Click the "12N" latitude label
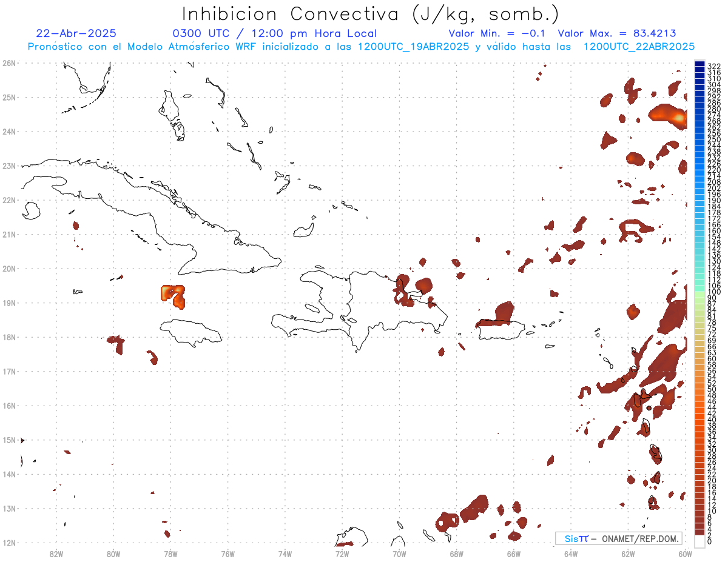The width and height of the screenshot is (728, 562). click(8, 543)
